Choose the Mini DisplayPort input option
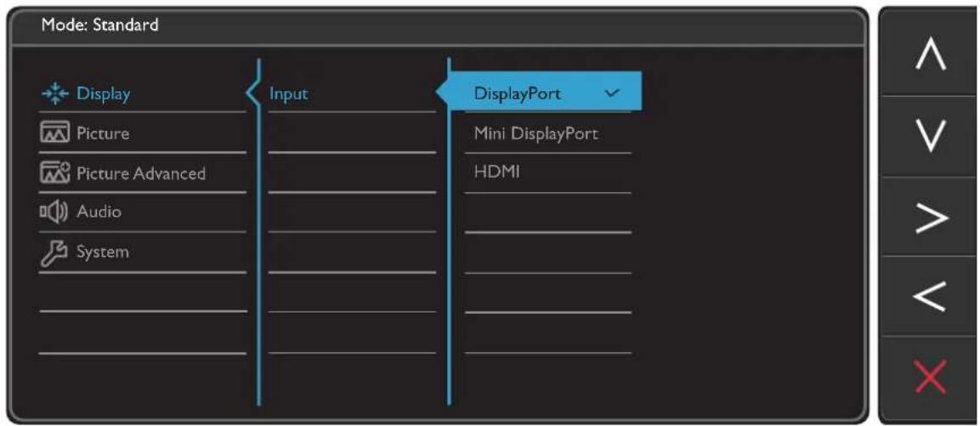Screen dimensions: 980x426 coord(548,133)
